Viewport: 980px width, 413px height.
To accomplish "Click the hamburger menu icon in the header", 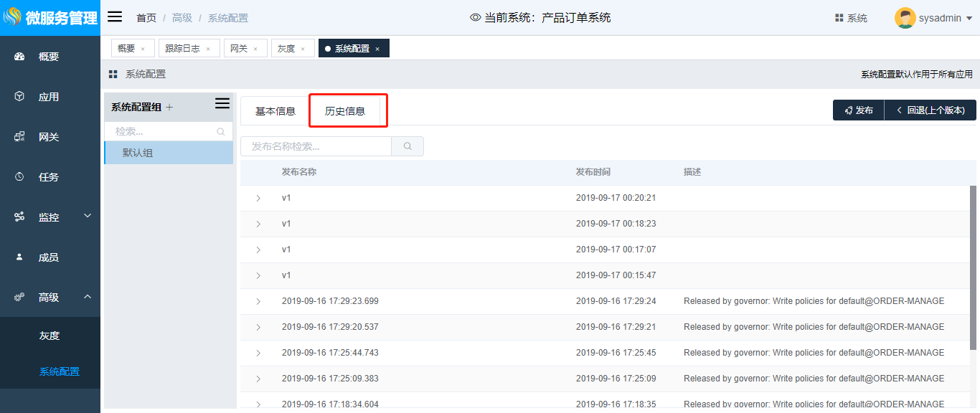I will 115,17.
